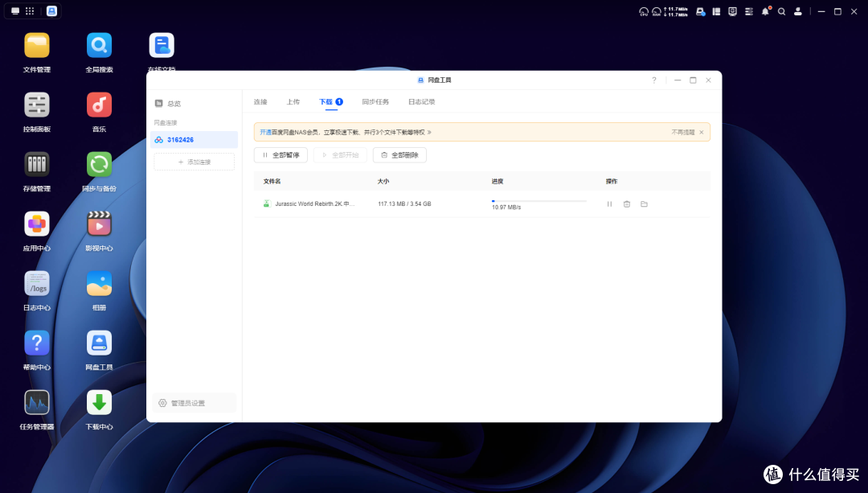This screenshot has height=493, width=868.
Task: Click the help question mark in 网盘工具 window
Action: click(x=653, y=80)
